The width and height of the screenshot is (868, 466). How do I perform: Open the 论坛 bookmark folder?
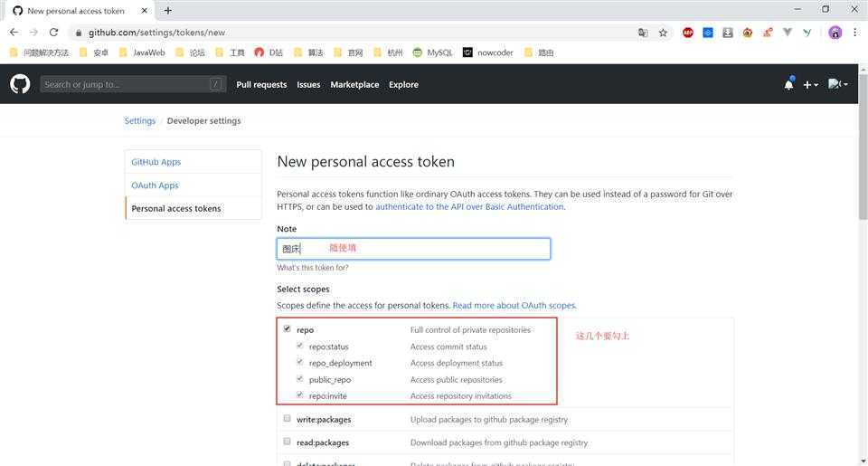[x=190, y=52]
